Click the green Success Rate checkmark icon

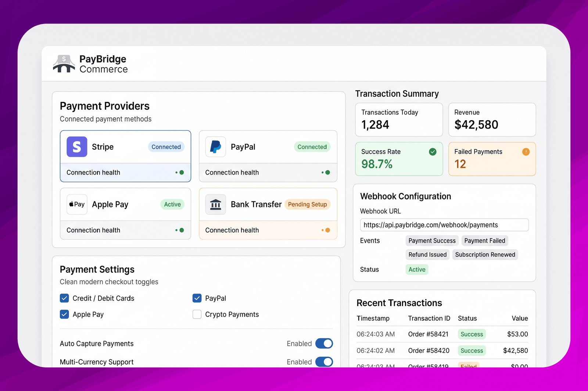coord(433,152)
